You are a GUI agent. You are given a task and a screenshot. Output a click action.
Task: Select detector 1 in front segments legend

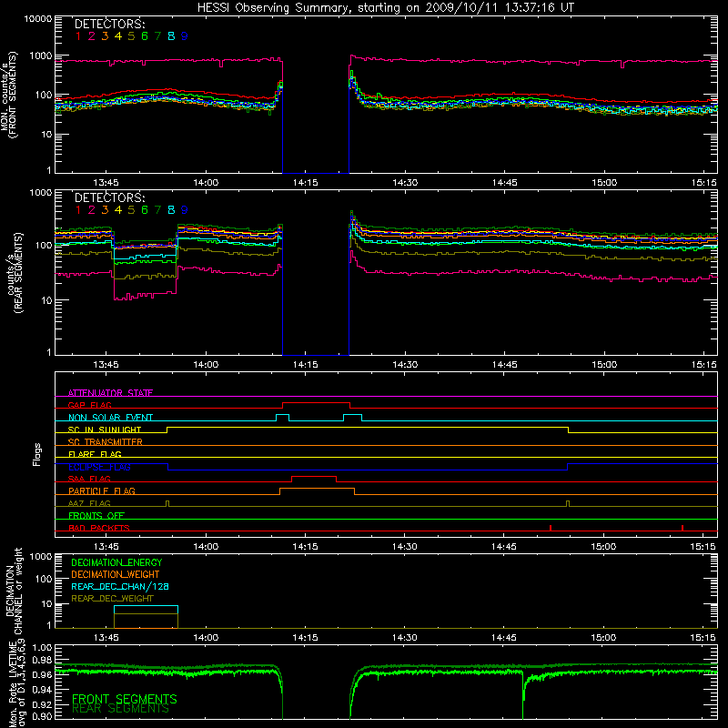pos(78,36)
